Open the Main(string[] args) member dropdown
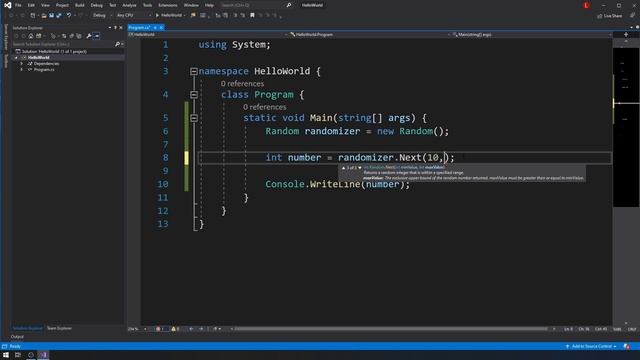Viewport: 640px width, 360px height. [x=532, y=35]
